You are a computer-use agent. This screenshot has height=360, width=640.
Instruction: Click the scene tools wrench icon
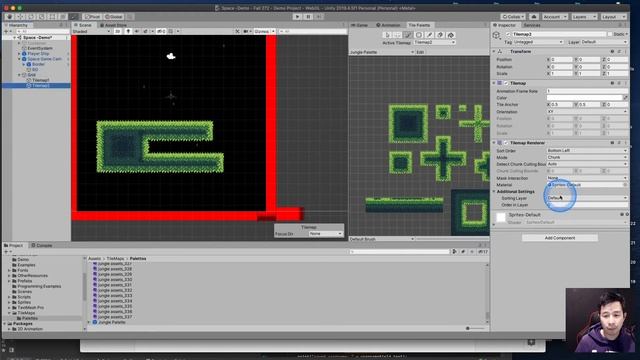pos(237,31)
